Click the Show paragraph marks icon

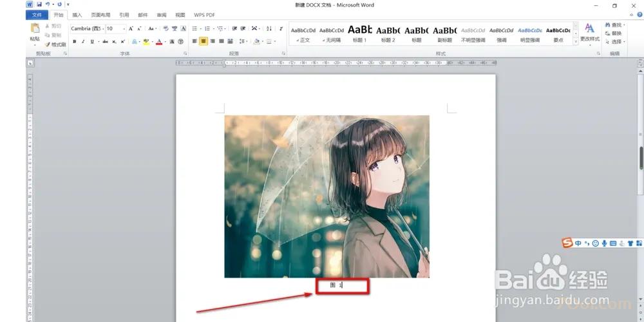281,29
